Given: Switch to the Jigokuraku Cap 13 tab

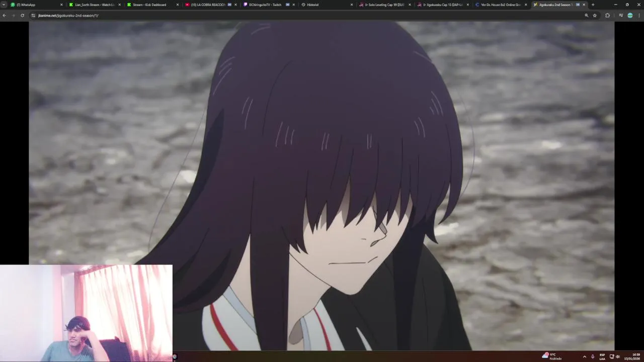Looking at the screenshot, I should tap(443, 5).
